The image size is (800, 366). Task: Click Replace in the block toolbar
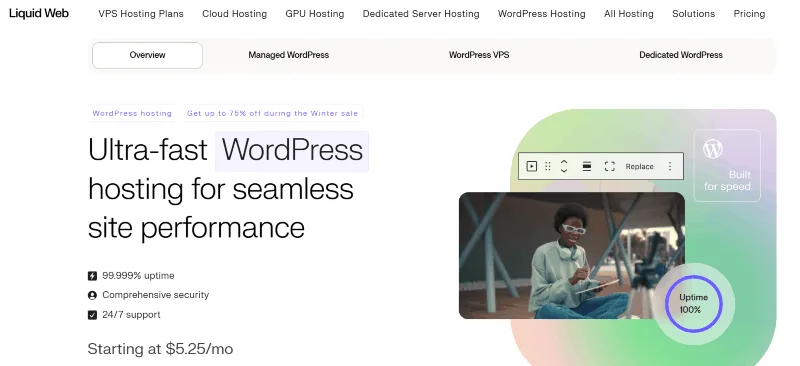(x=639, y=166)
